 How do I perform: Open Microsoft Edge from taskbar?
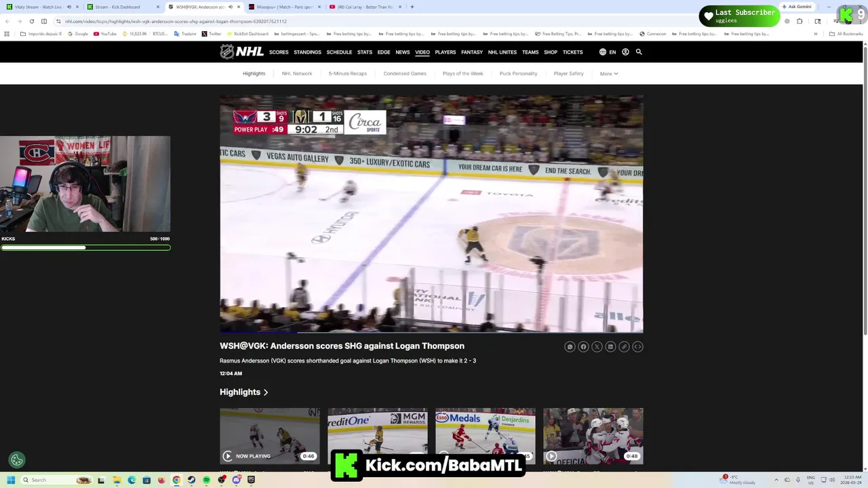[x=132, y=480]
